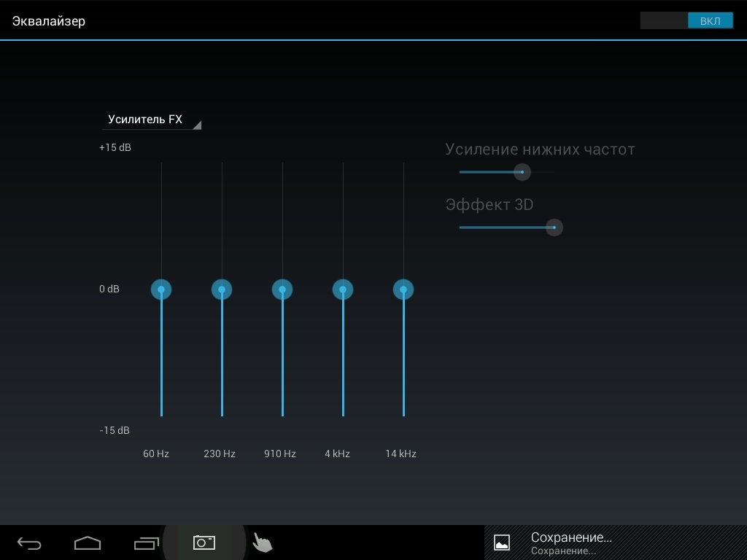This screenshot has height=560, width=747.
Task: Open the recent apps icon
Action: point(147,543)
